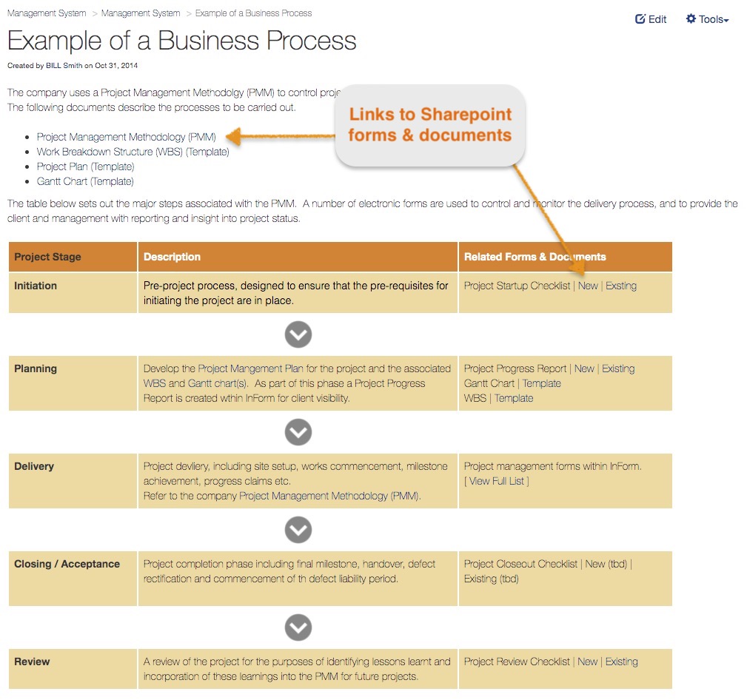Open the Gantt Chart (Template) link
Screen dimensions: 747x700
(85, 181)
